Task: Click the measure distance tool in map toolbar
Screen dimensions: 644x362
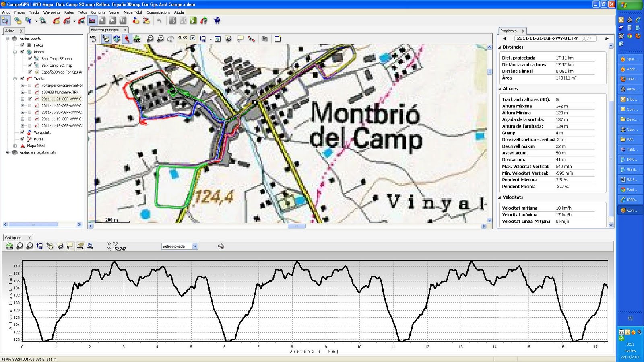Action: coord(252,39)
